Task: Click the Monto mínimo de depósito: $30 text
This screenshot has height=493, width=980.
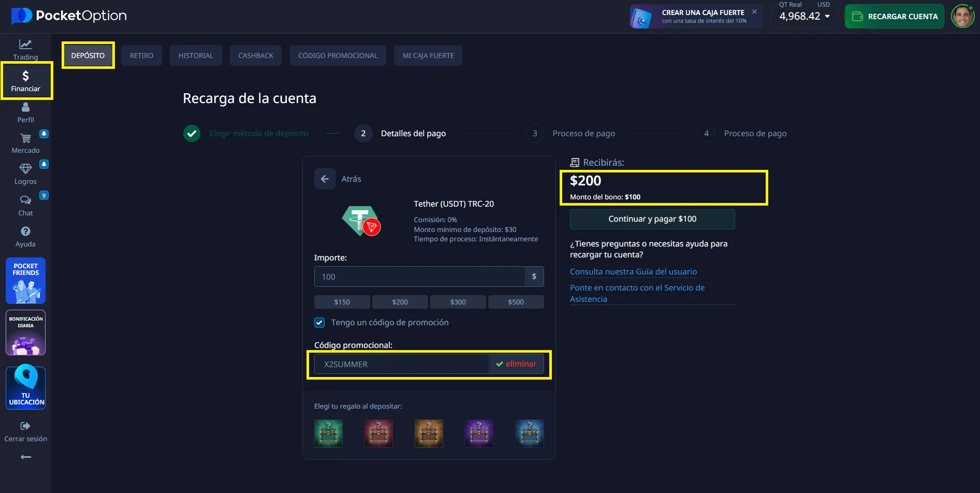Action: coord(465,229)
